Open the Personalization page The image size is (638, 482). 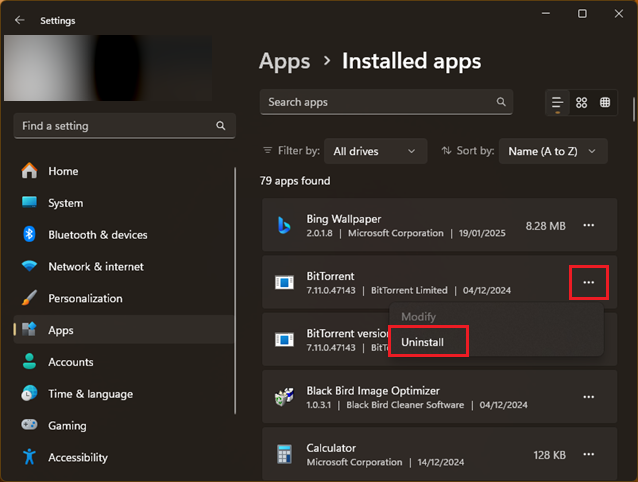(x=124, y=298)
